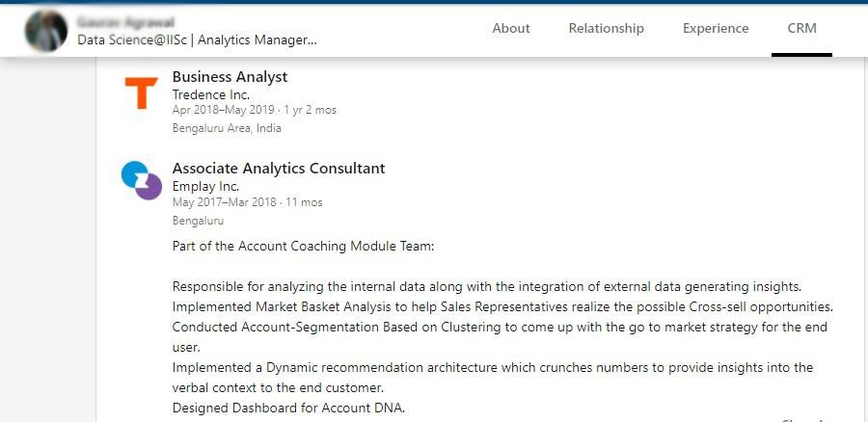868x422 pixels.
Task: Open the Emplay blue-purple company logo
Action: (141, 180)
